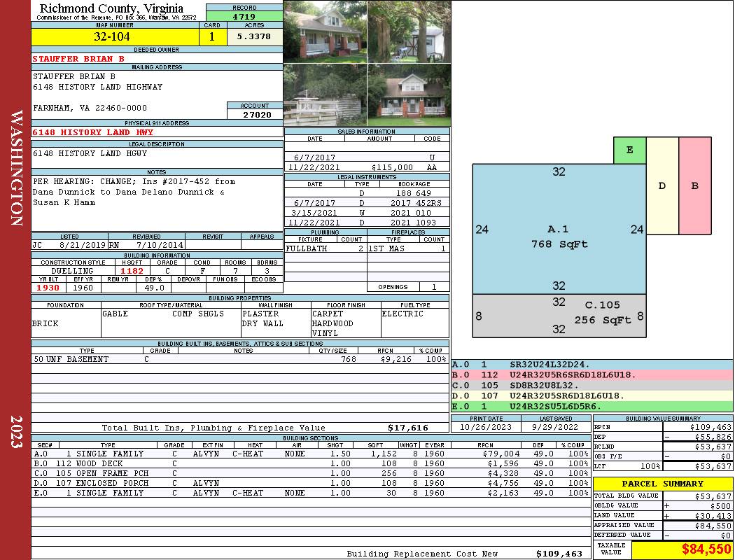The height and width of the screenshot is (560, 735).
Task: Click the acres value 5.3378
Action: coord(255,37)
